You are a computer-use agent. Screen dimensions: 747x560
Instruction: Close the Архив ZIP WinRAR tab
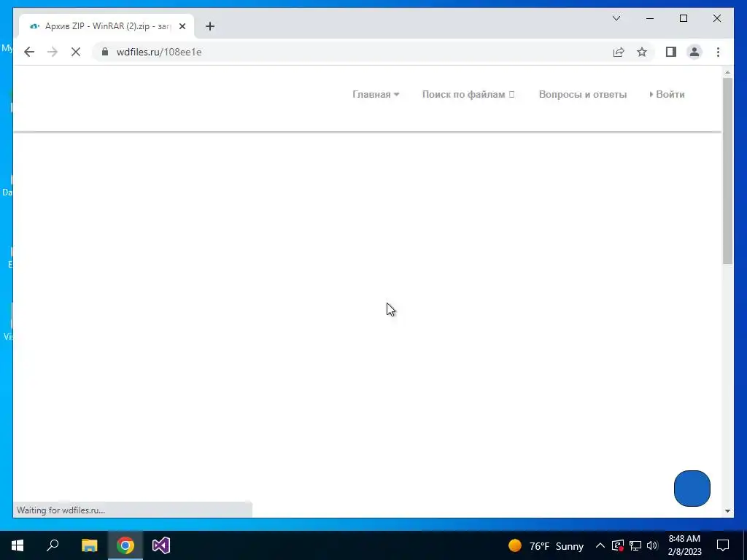tap(182, 26)
